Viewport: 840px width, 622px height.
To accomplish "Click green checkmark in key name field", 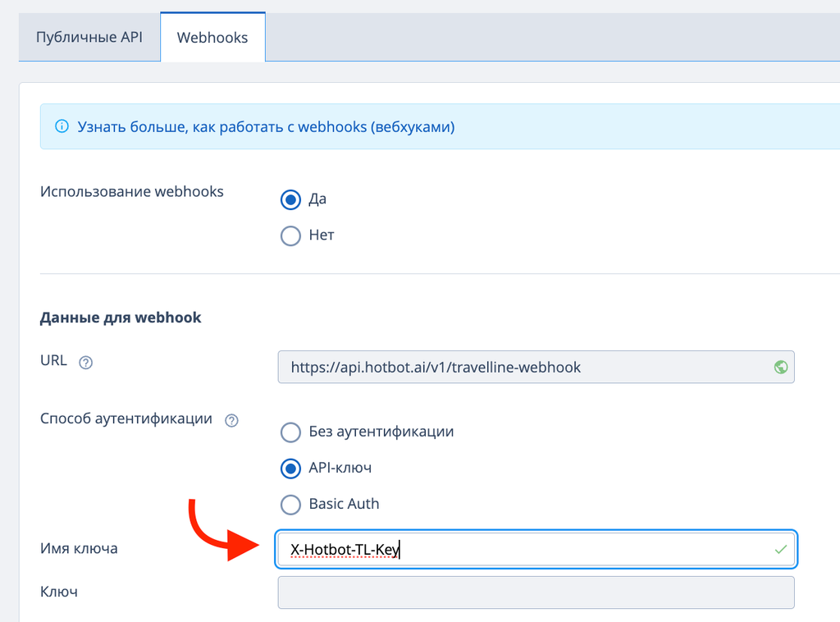I will [781, 549].
